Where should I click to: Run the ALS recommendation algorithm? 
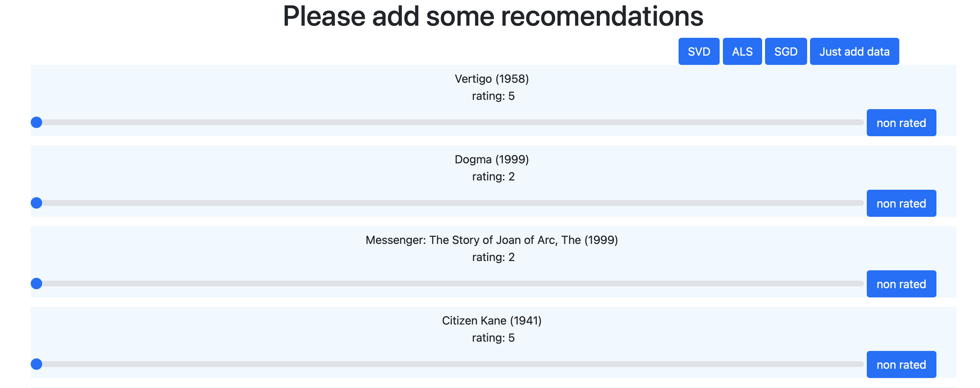pos(742,51)
